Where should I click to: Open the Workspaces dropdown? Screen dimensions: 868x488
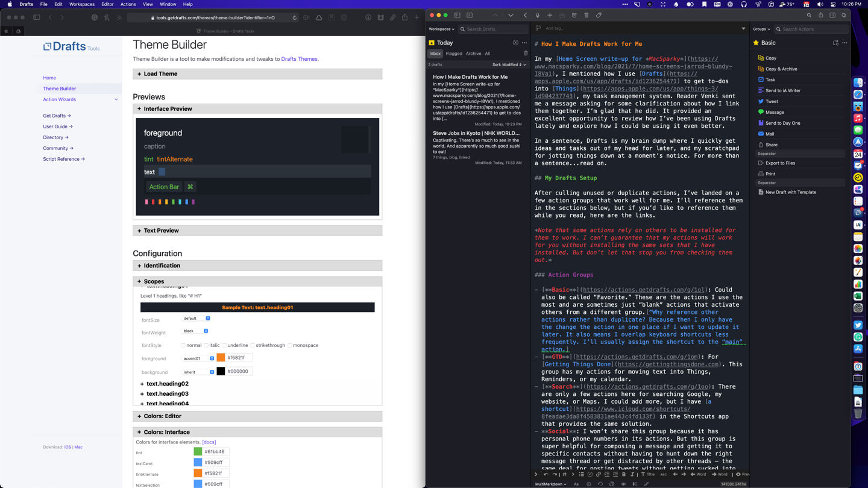tap(441, 29)
